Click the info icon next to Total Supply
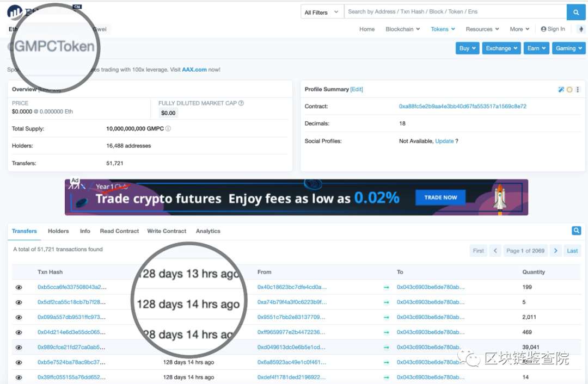The height and width of the screenshot is (384, 588). 168,128
